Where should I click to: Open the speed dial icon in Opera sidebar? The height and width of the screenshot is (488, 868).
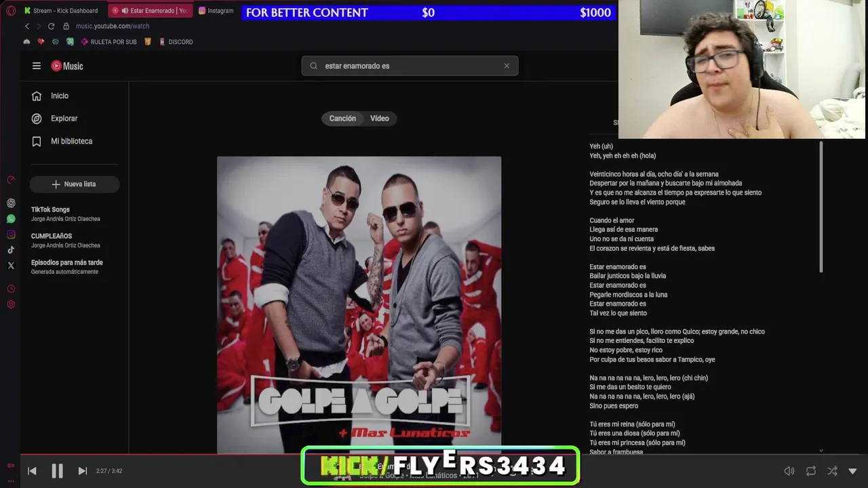coord(11,180)
